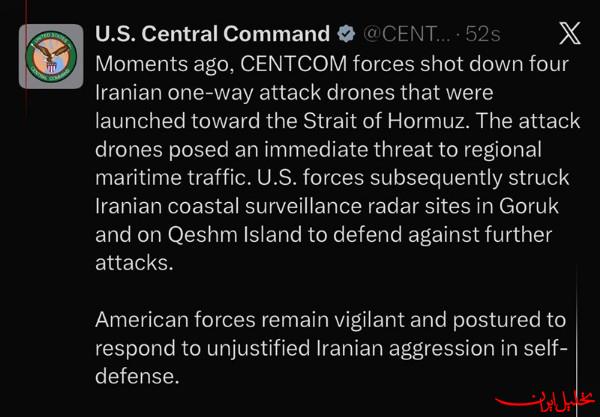This screenshot has width=600, height=417.
Task: Click the first paragraph of the post
Action: click(x=338, y=163)
